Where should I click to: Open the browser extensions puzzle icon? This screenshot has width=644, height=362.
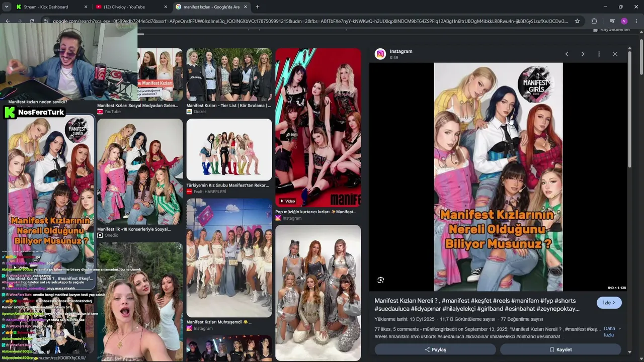pos(594,21)
